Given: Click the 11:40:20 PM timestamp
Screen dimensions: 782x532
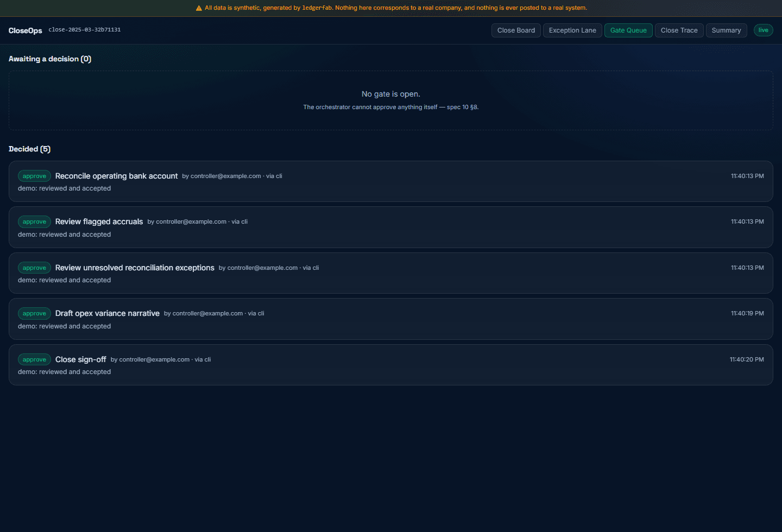Looking at the screenshot, I should pyautogui.click(x=747, y=359).
